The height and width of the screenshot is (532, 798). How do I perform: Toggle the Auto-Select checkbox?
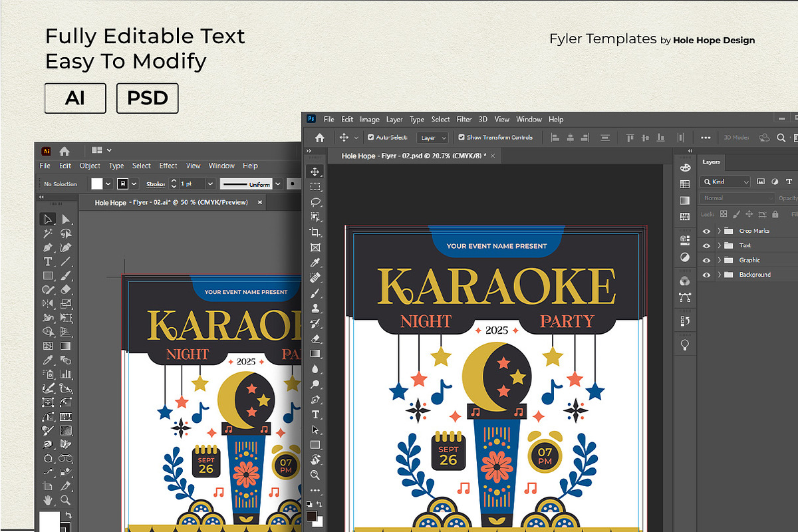(370, 138)
